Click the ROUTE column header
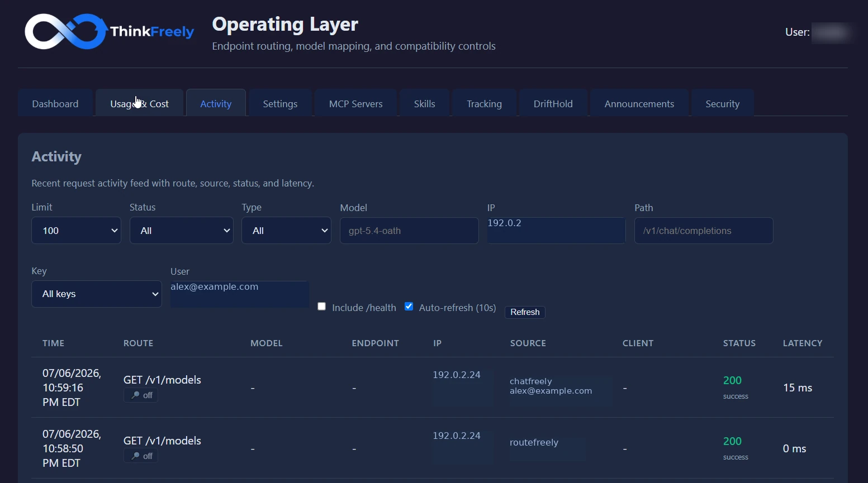This screenshot has height=483, width=868. coord(139,343)
